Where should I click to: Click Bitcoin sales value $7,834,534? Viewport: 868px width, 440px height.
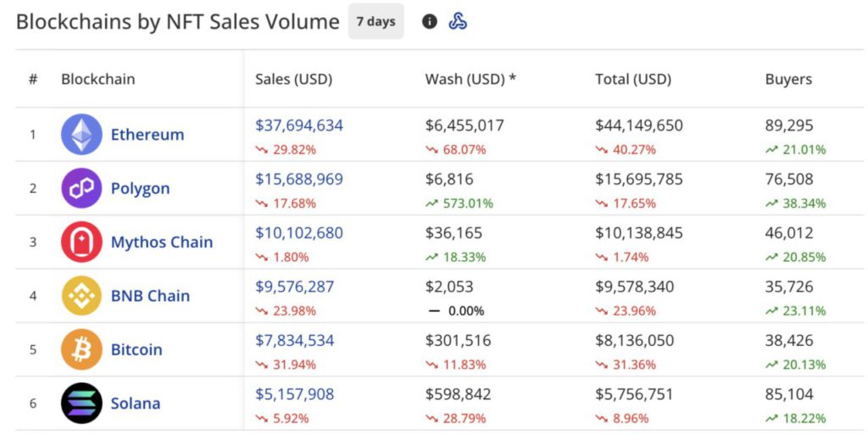point(295,341)
